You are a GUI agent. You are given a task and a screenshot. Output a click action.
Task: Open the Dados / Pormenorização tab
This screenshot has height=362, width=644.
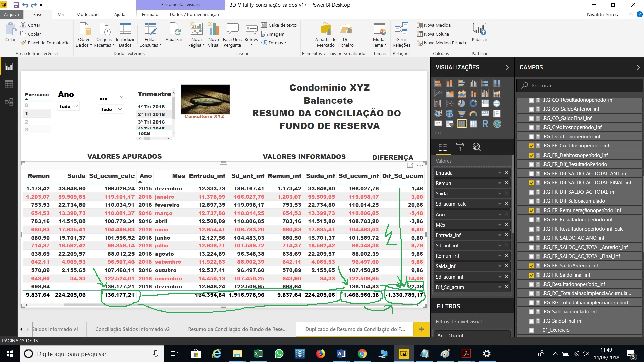[x=194, y=14]
